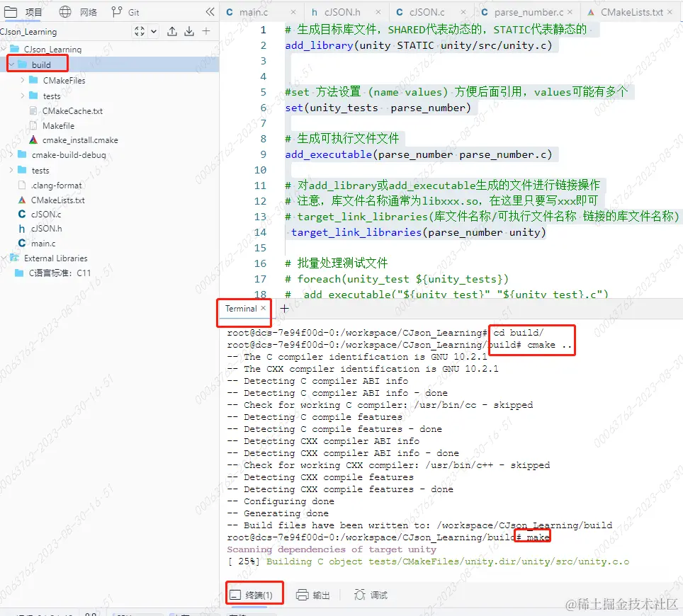This screenshot has height=616, width=683.
Task: Open dropdown arrow next to locate icon
Action: 154,31
